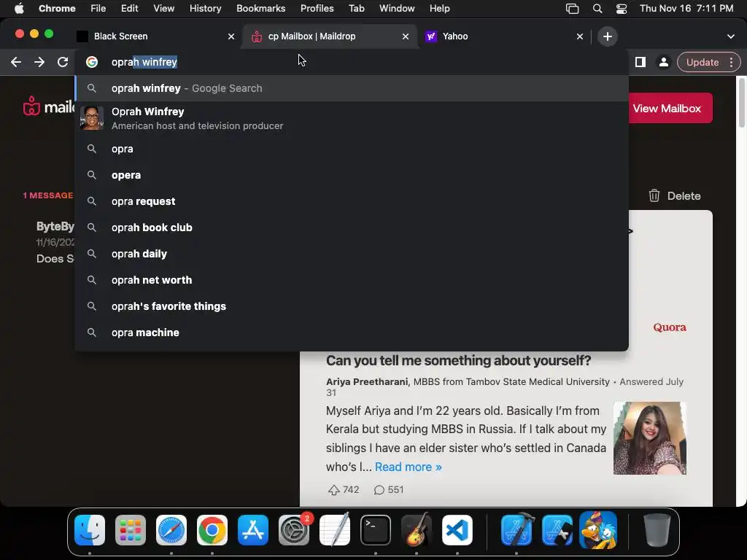
Task: Click the screen mirroring icon in the menu bar
Action: 572,8
